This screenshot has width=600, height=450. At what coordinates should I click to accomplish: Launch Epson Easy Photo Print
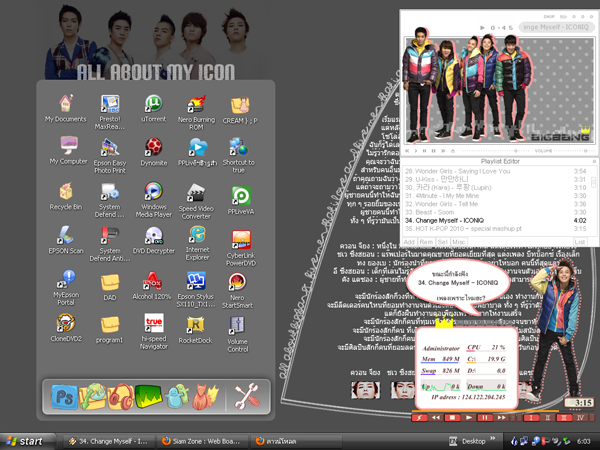point(110,156)
